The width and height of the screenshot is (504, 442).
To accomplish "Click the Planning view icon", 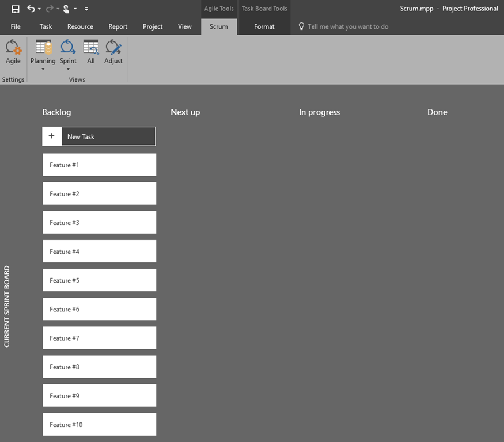I will pos(43,48).
